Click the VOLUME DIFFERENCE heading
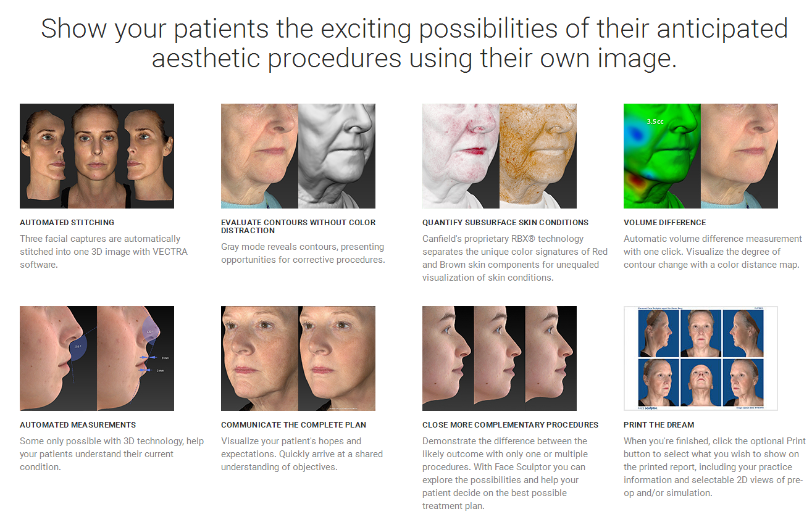The width and height of the screenshot is (812, 517). [664, 223]
